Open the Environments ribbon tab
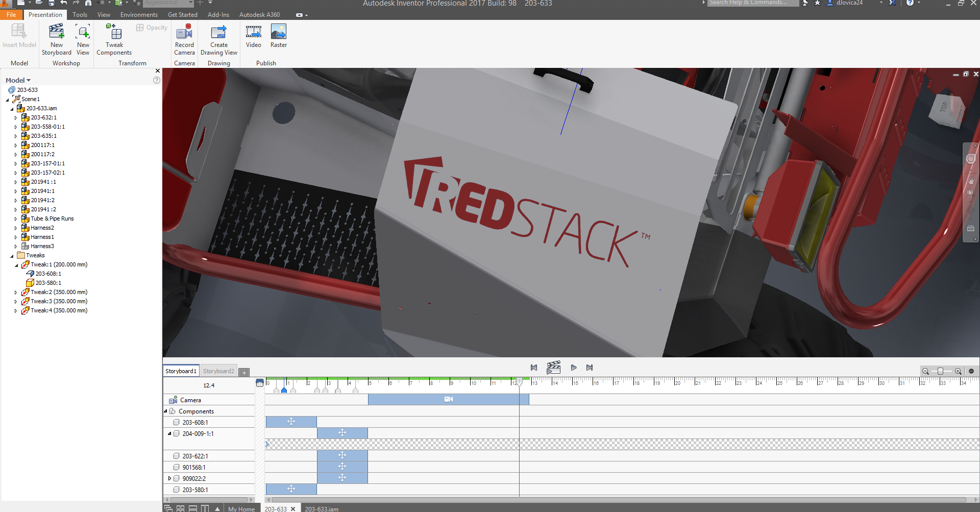This screenshot has height=512, width=980. pyautogui.click(x=139, y=14)
